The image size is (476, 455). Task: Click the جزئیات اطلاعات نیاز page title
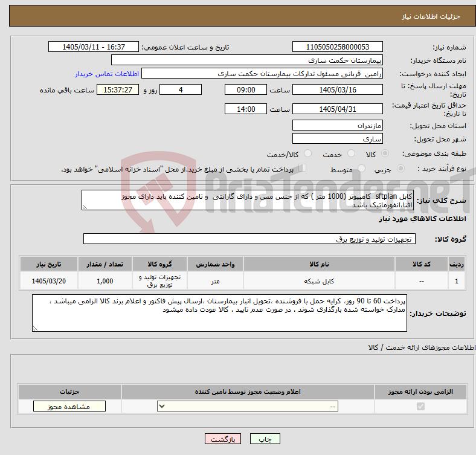point(431,16)
